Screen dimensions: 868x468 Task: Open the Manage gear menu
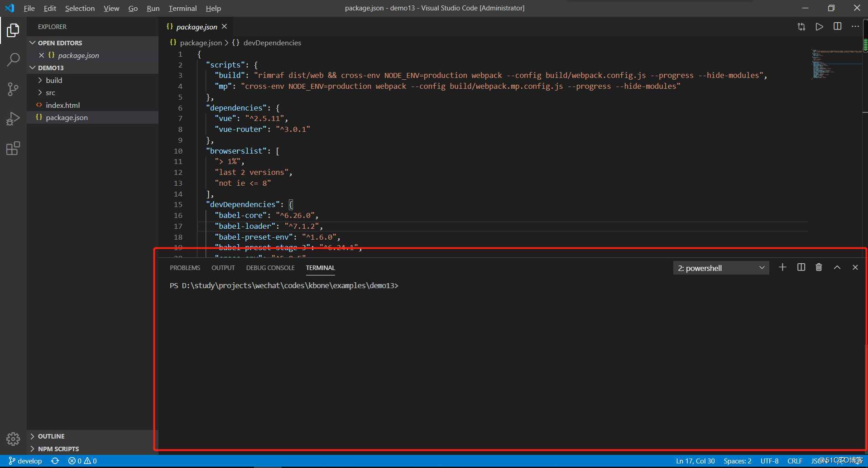13,439
